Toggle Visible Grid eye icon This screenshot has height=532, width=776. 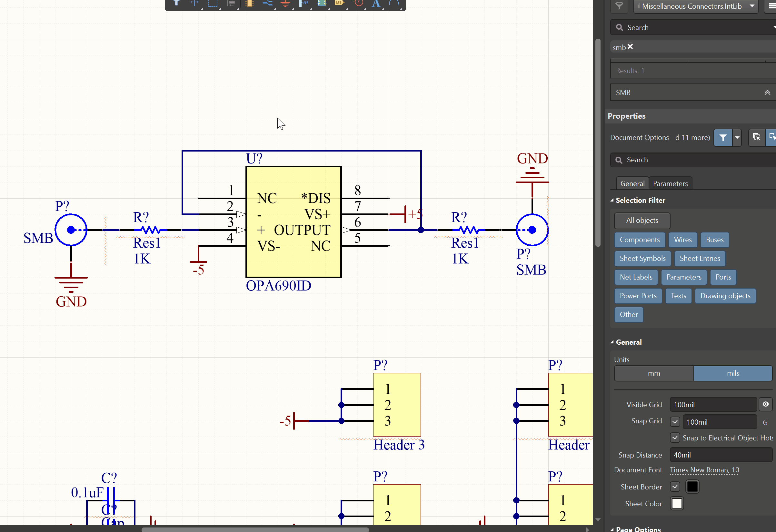765,404
